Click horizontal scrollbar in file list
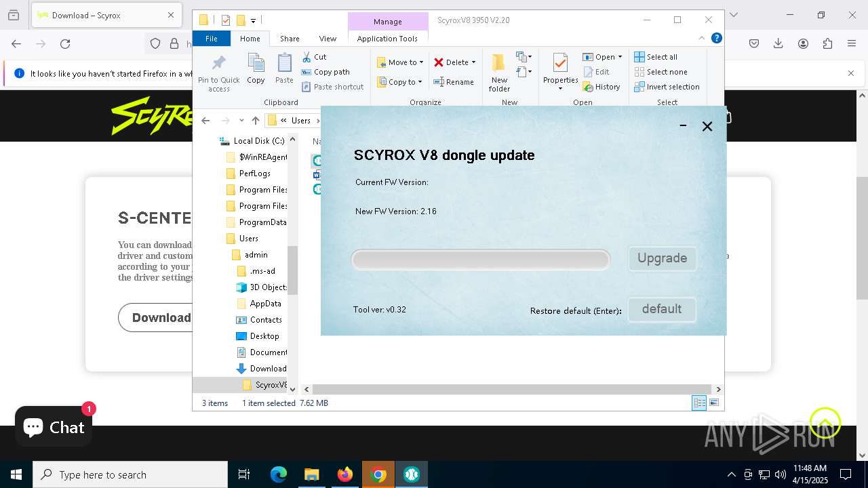The image size is (868, 488). (512, 389)
